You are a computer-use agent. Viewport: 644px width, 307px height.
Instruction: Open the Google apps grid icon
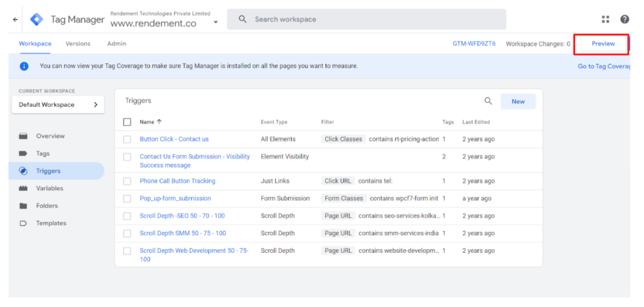[606, 19]
